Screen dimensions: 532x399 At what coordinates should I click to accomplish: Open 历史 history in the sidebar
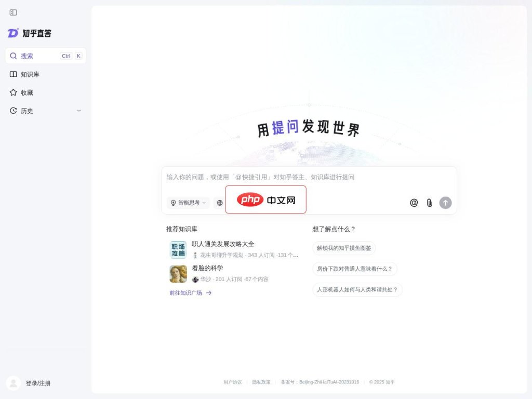point(46,111)
